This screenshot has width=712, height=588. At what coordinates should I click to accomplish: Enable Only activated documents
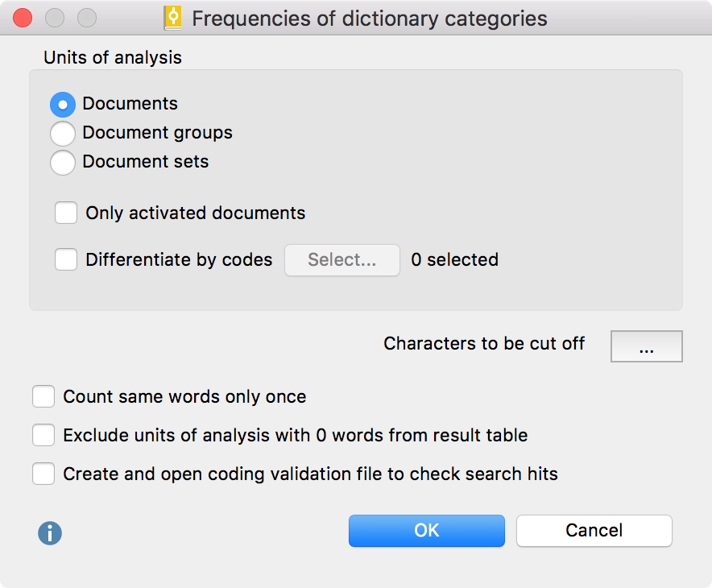click(x=66, y=213)
